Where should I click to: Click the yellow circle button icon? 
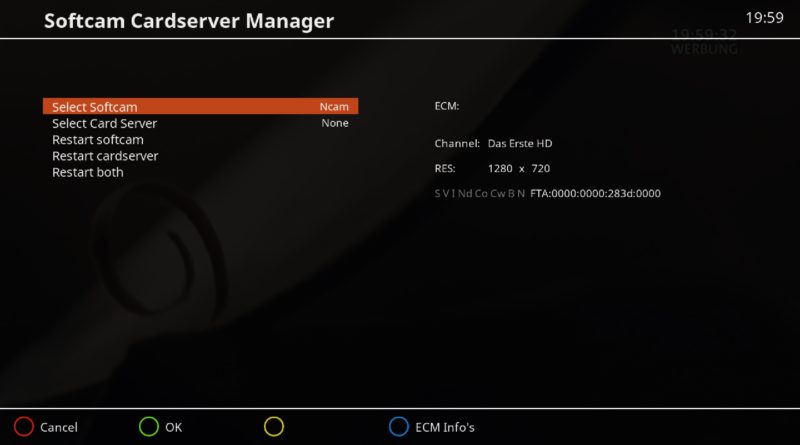[273, 427]
